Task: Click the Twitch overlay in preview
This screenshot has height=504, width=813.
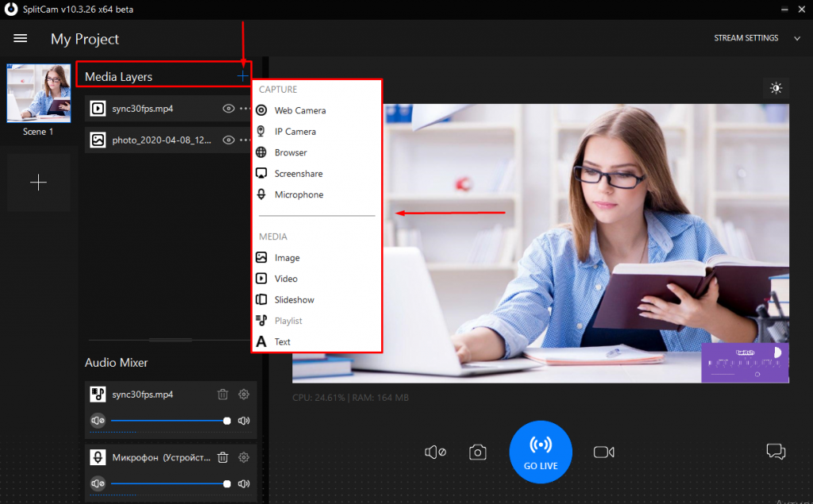Action: pyautogui.click(x=745, y=363)
